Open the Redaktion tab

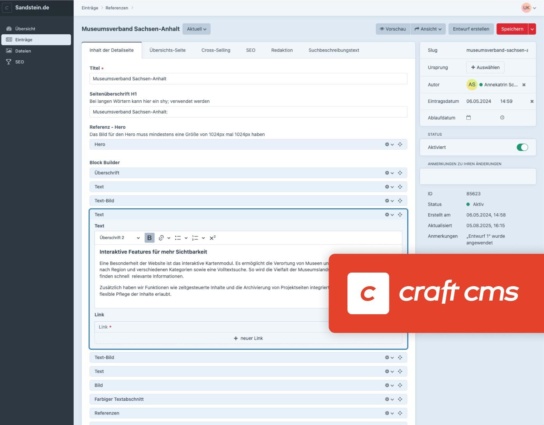pyautogui.click(x=282, y=50)
